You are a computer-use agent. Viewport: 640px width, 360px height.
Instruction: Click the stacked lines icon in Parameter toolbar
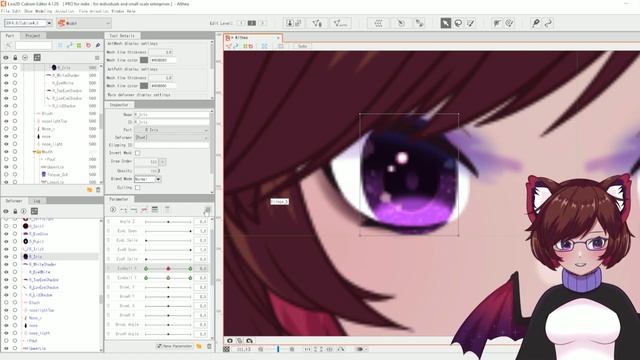click(x=155, y=209)
